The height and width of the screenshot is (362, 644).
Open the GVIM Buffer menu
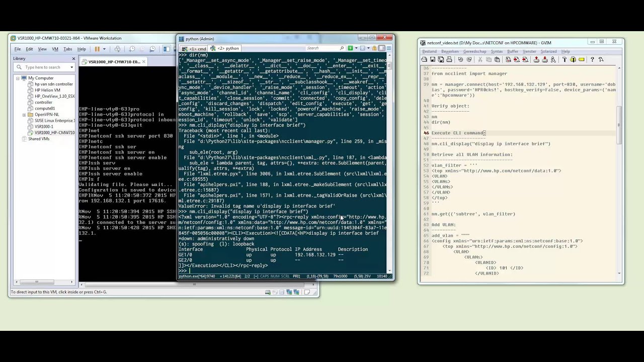point(513,51)
